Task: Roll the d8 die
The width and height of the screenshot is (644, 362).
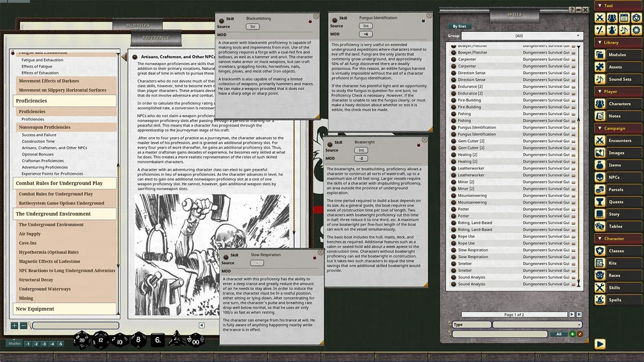Action: pos(138,340)
